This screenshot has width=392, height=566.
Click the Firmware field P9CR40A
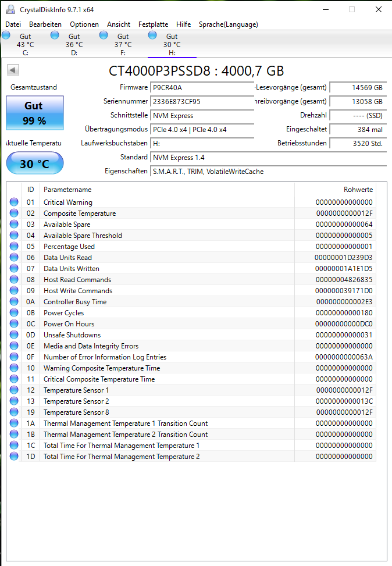202,88
